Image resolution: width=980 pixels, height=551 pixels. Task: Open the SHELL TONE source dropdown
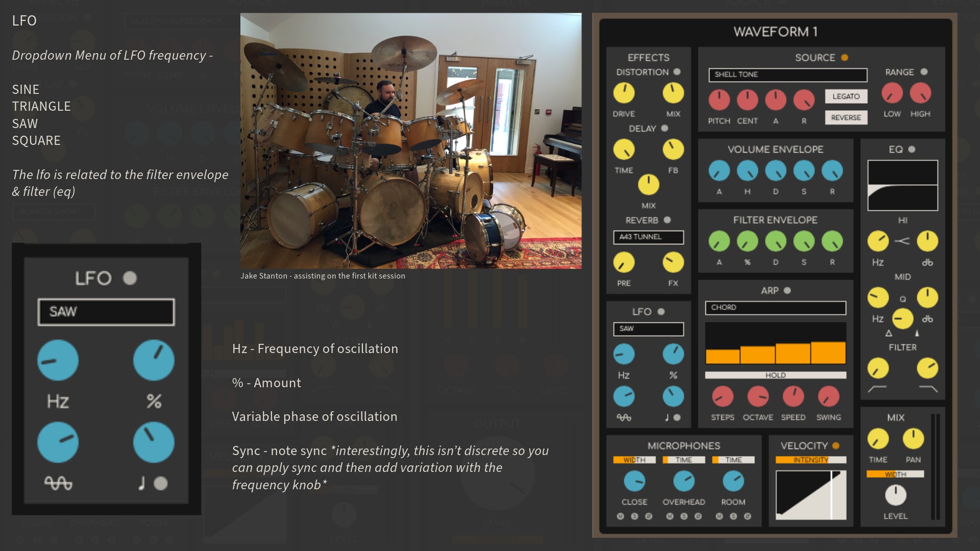pos(788,74)
